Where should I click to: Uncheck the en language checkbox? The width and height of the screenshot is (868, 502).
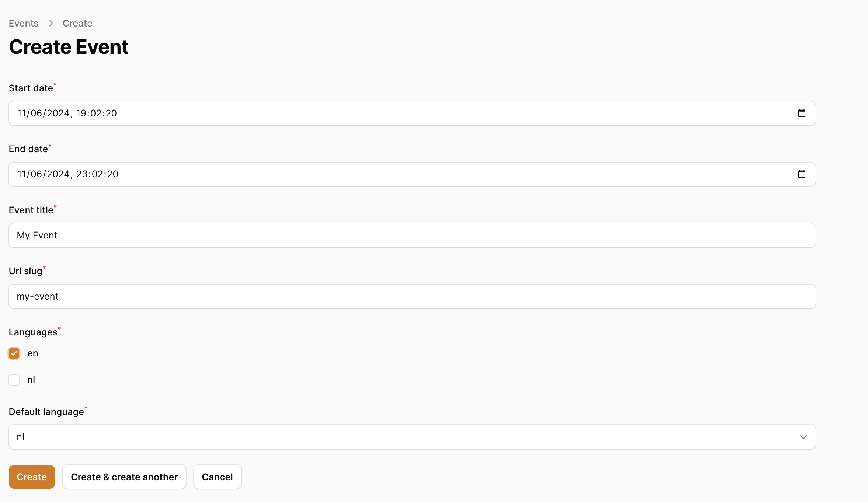point(14,353)
